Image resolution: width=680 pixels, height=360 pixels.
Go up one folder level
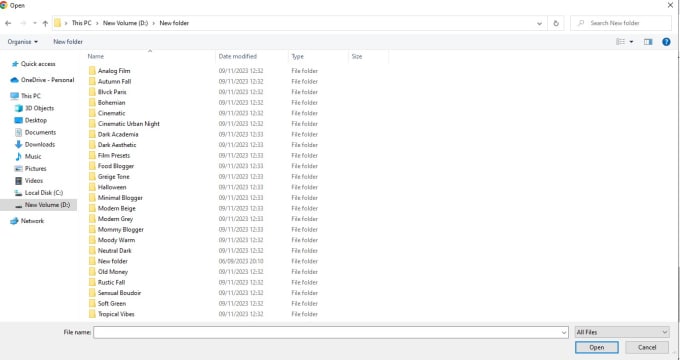click(45, 23)
